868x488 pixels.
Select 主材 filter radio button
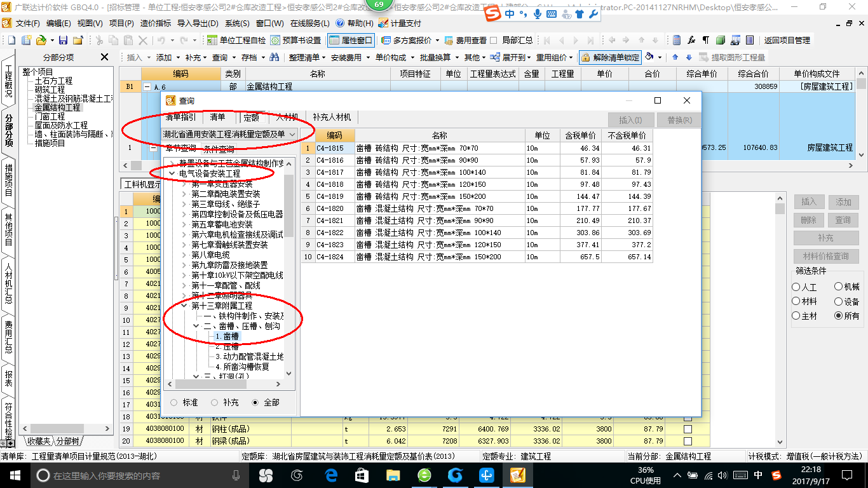click(796, 316)
